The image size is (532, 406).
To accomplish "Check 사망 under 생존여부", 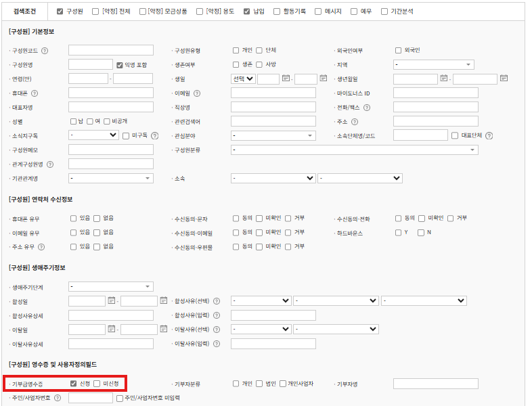I will coord(259,64).
